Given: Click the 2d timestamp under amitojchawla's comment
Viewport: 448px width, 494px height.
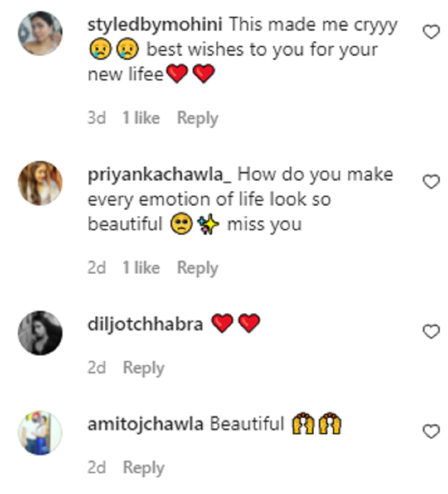Looking at the screenshot, I should 97,467.
